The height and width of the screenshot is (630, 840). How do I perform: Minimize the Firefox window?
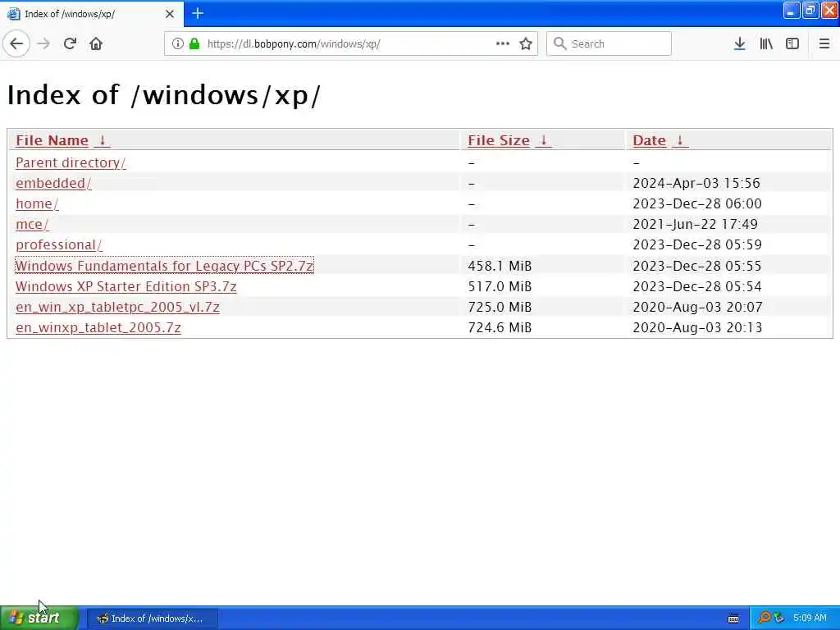[x=792, y=10]
